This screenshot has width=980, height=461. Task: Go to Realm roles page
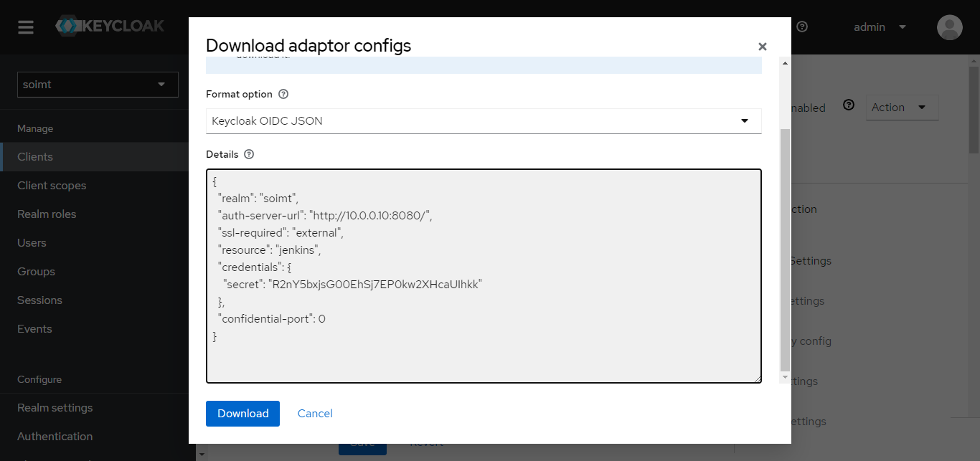coord(47,214)
